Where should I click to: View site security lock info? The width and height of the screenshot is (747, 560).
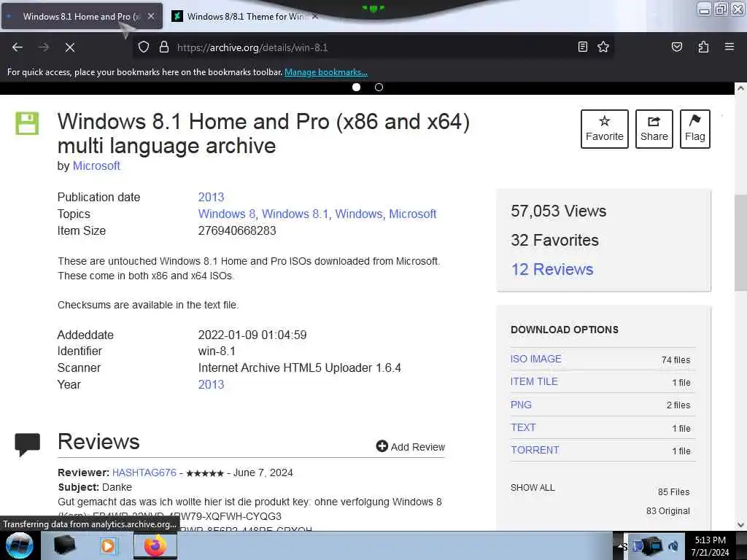pos(164,47)
